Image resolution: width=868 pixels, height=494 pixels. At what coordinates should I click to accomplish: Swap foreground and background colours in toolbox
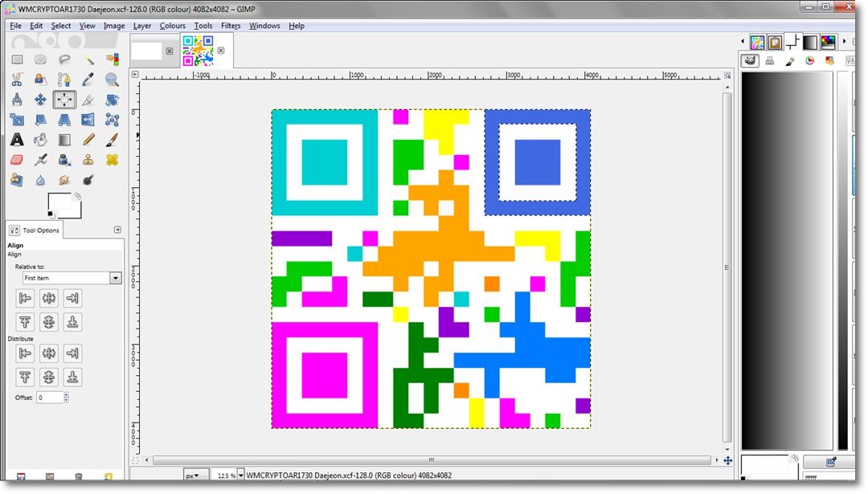(77, 196)
